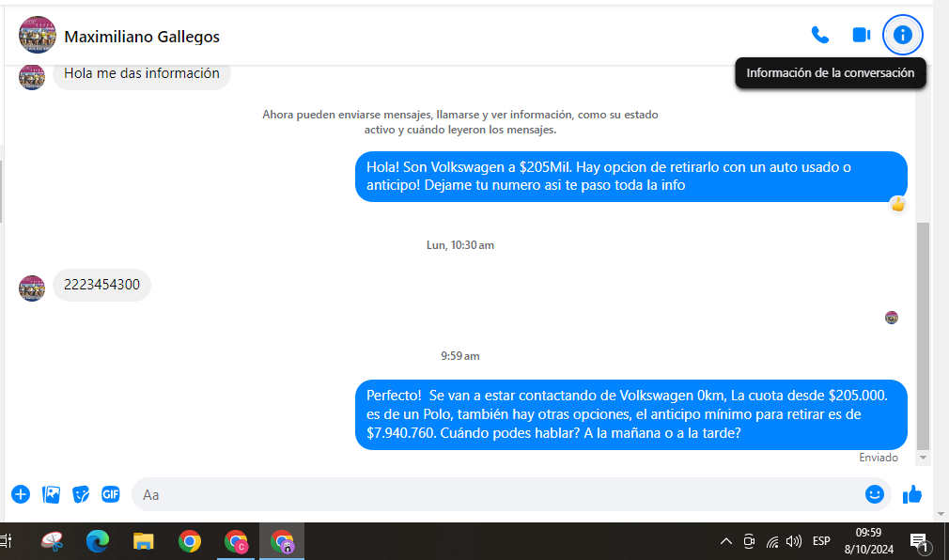Click chat scrollbar down arrow

[x=923, y=458]
